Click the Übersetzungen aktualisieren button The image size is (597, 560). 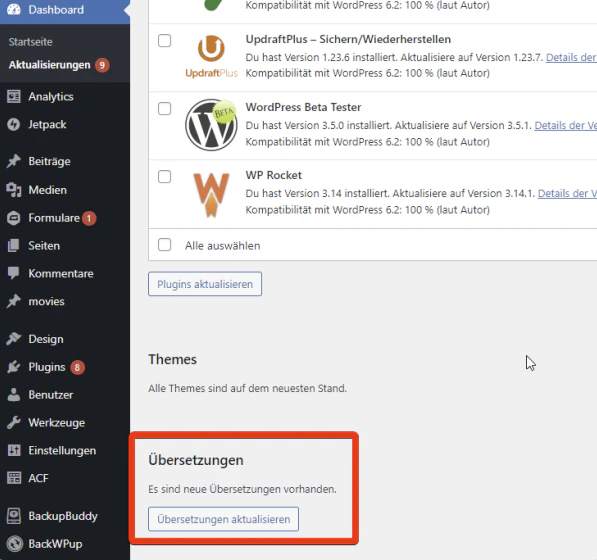[x=223, y=519]
